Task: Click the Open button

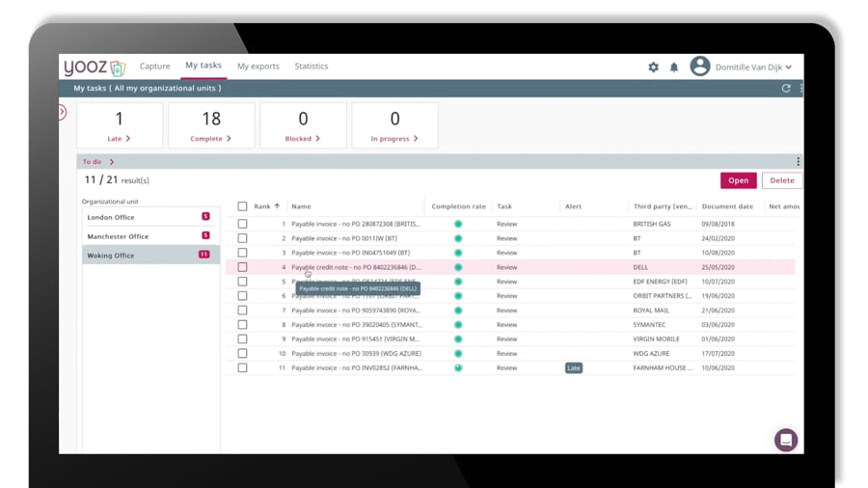Action: click(x=738, y=180)
